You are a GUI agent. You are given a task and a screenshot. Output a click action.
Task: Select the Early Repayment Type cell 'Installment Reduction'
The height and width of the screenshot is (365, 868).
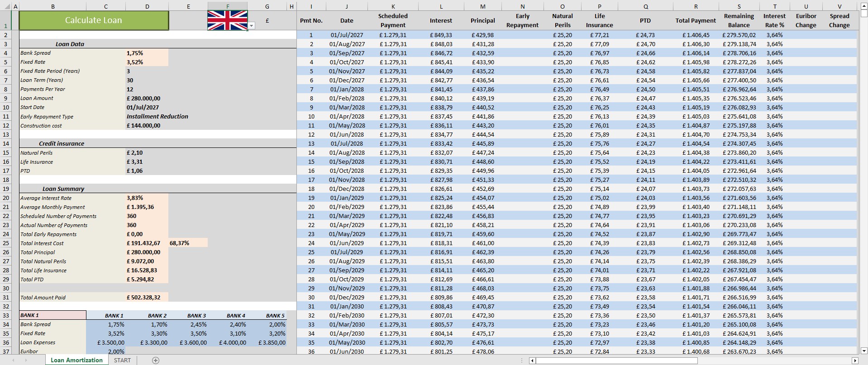pyautogui.click(x=157, y=116)
